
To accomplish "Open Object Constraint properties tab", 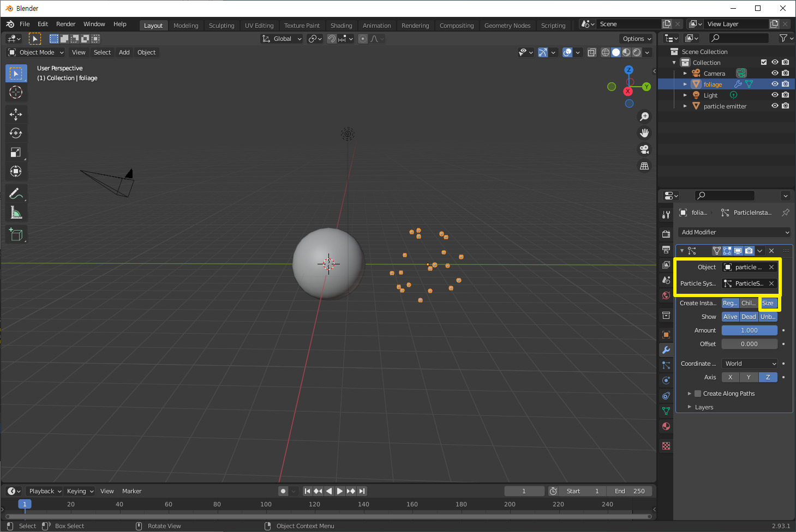I will pyautogui.click(x=666, y=396).
